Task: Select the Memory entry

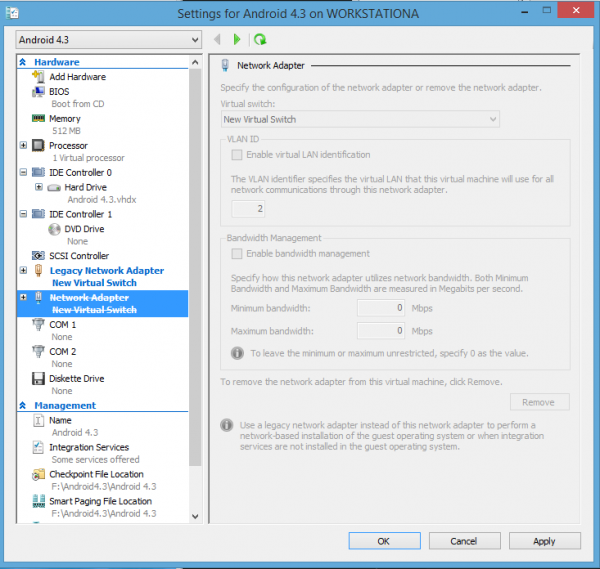Action: point(65,119)
